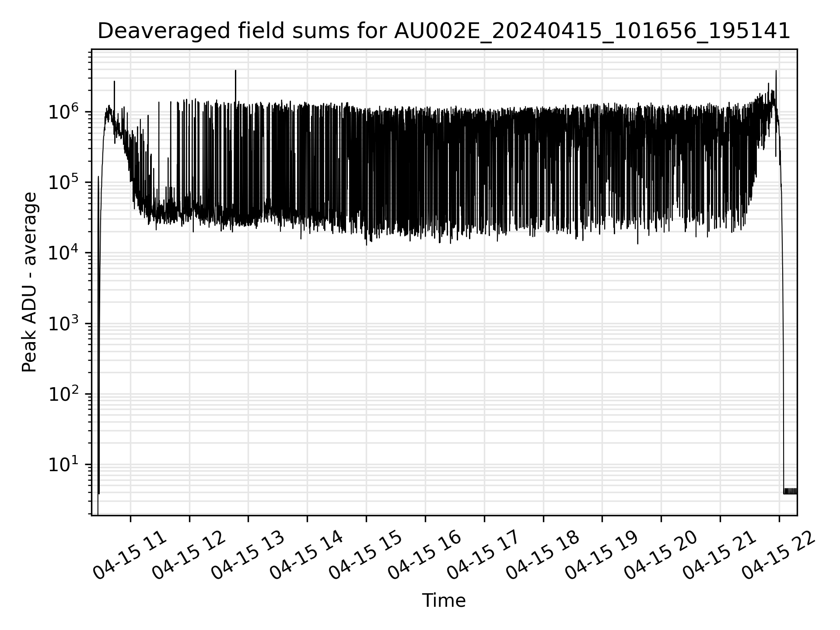This screenshot has width=840, height=630.
Task: Click the plot title 'Deaveraged field sums for AU002E_20240415_101656_195141'
Action: click(444, 31)
